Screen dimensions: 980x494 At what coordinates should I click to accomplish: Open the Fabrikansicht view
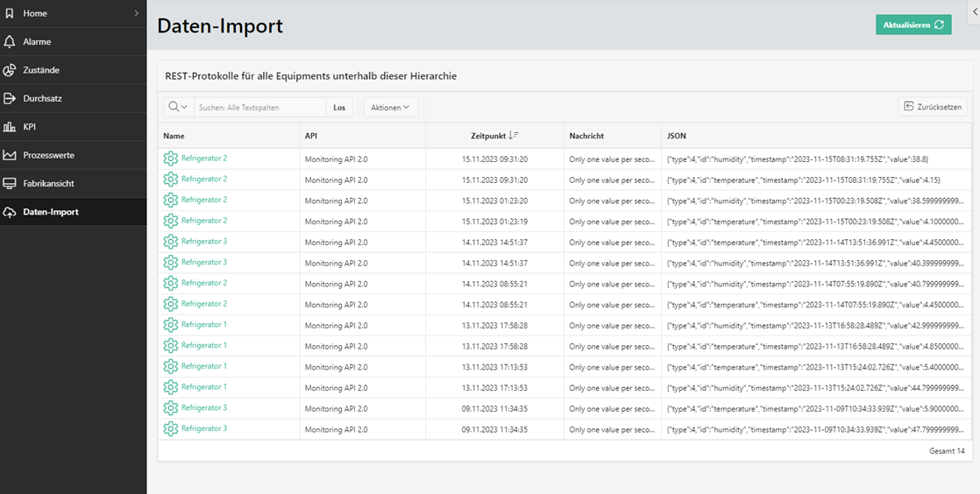(73, 184)
